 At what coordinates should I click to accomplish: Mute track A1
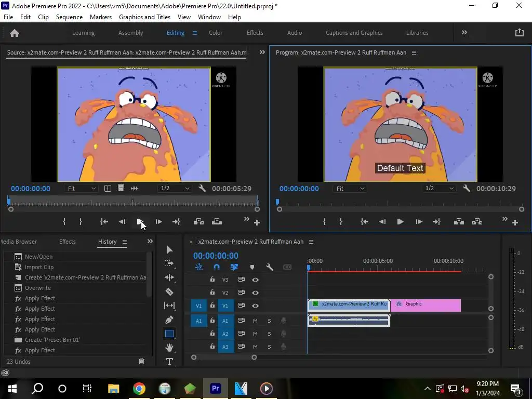coord(255,321)
